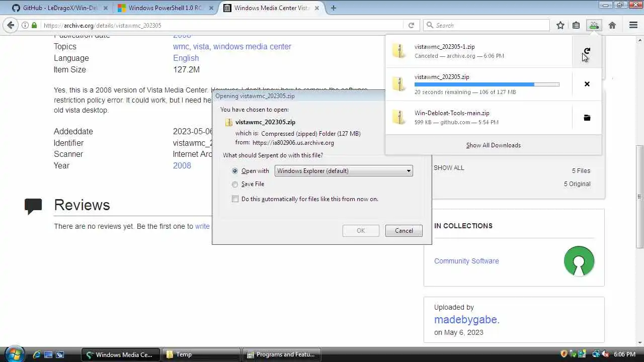
Task: Click the URL address bar
Action: pos(222,25)
